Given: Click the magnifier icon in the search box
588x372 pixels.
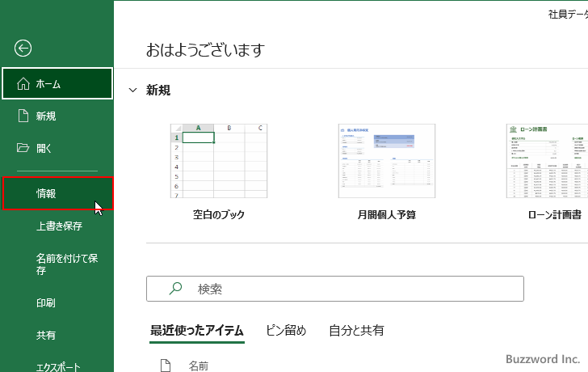Looking at the screenshot, I should pyautogui.click(x=175, y=289).
